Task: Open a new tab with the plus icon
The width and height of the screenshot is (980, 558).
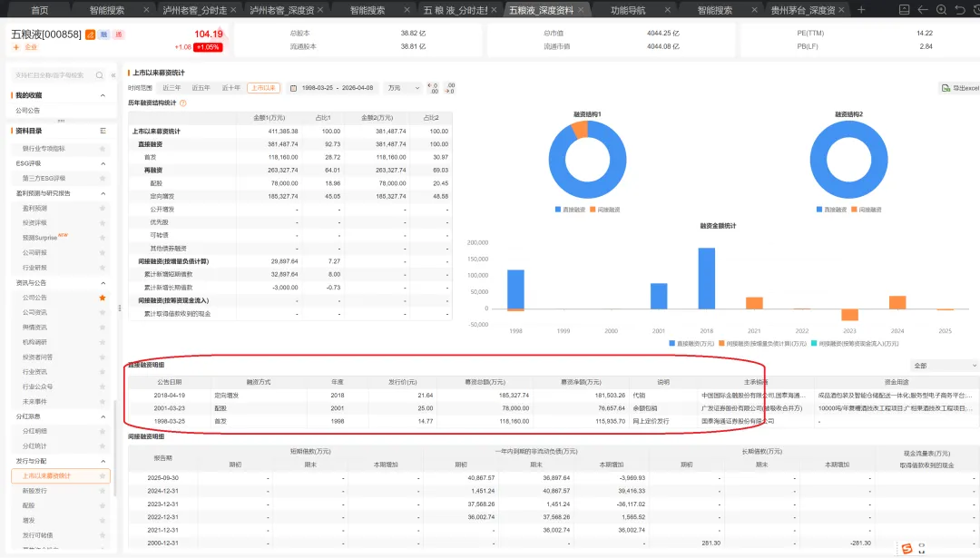Action: pyautogui.click(x=861, y=9)
